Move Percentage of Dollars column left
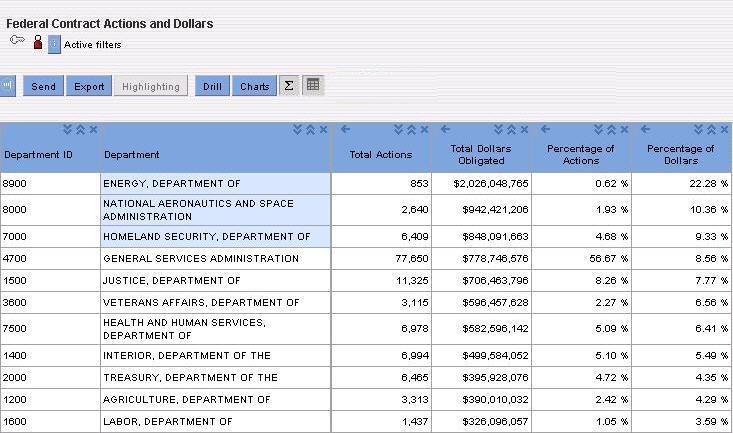 tap(646, 129)
